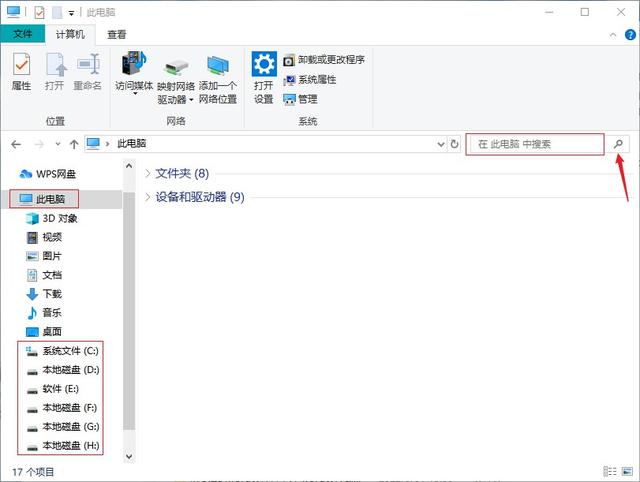
Task: Open the recent locations dropdown arrow
Action: pos(58,144)
